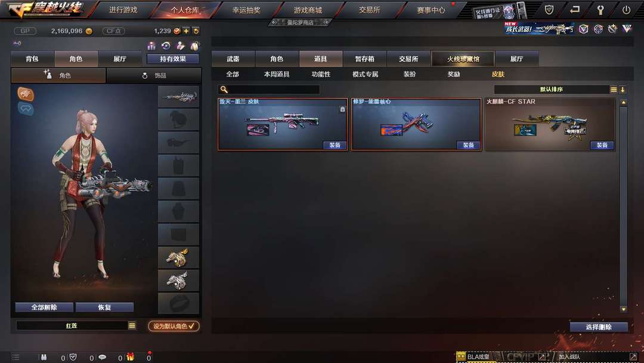Click the power icon to exit game

pyautogui.click(x=626, y=10)
